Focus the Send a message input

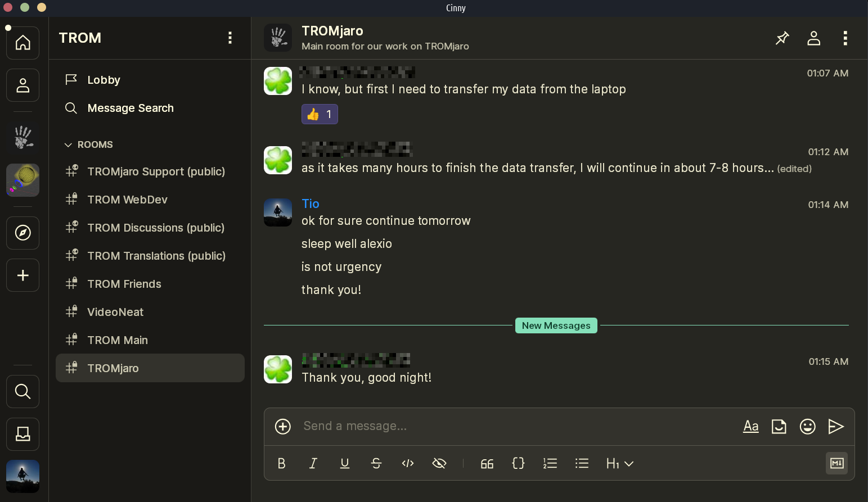[x=506, y=427]
